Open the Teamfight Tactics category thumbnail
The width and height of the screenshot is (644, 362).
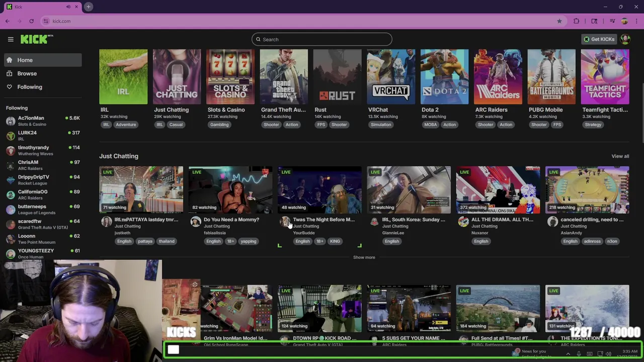pyautogui.click(x=605, y=76)
